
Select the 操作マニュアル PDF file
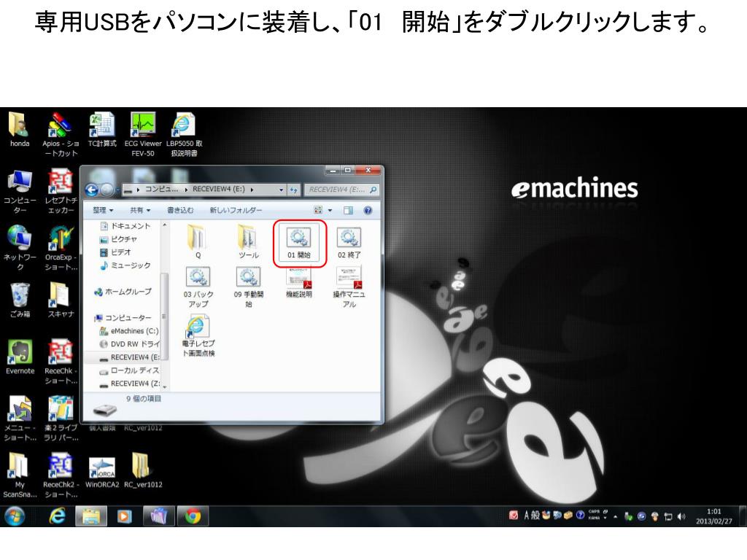click(349, 287)
